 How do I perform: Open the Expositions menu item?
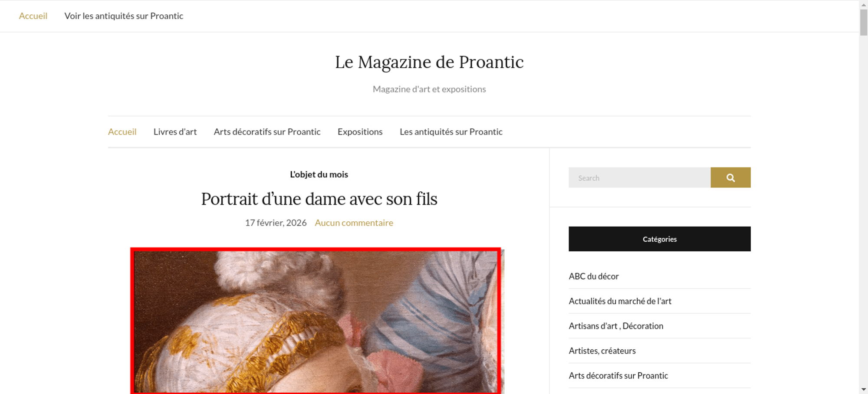coord(360,131)
